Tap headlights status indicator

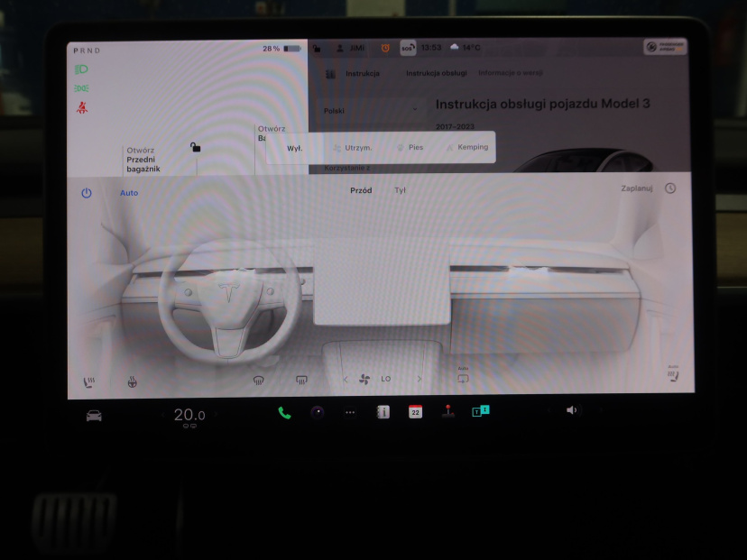(81, 69)
